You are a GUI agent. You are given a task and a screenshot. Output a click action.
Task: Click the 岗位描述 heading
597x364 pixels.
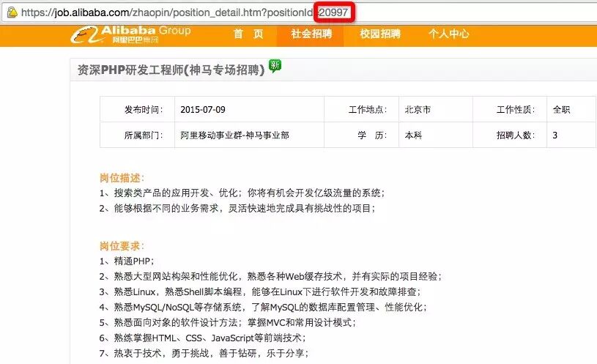click(122, 178)
